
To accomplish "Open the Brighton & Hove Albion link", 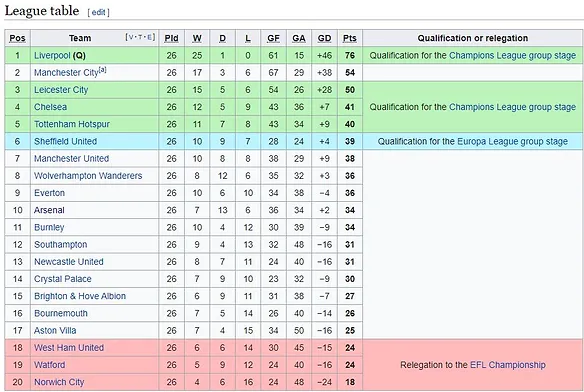I will tap(80, 296).
